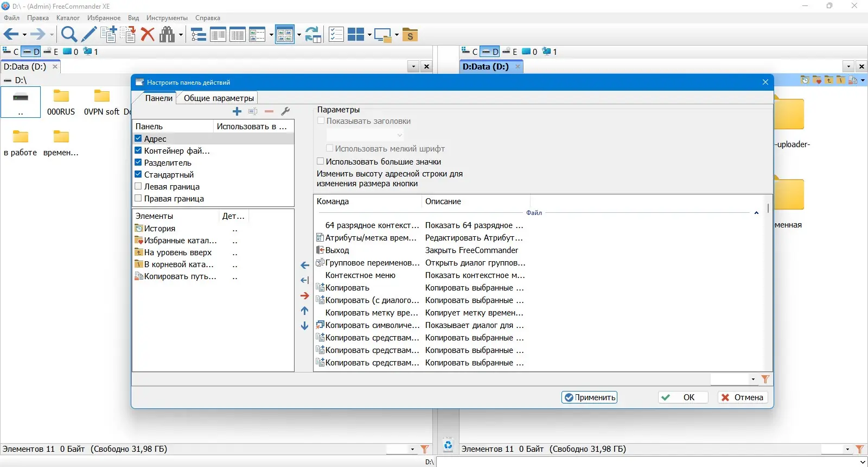
Task: Click the Отмена button
Action: [742, 397]
